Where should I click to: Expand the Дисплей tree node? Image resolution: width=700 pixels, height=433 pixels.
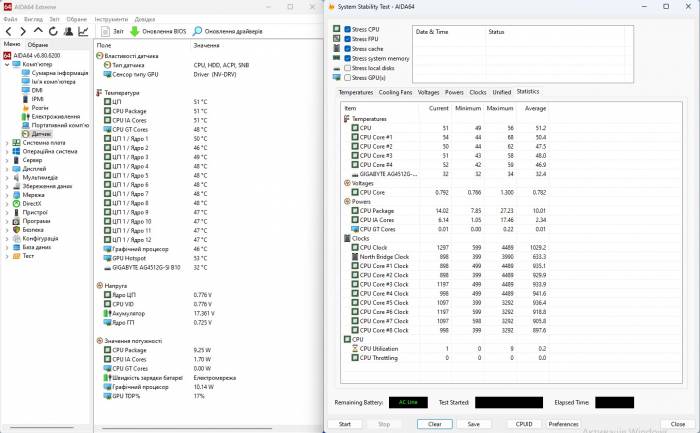(x=7, y=169)
